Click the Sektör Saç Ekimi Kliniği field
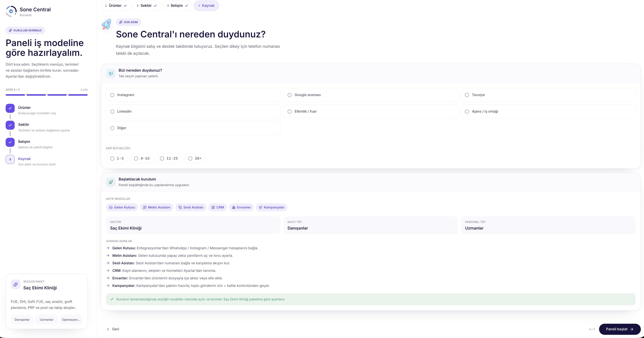The height and width of the screenshot is (338, 644). pos(193,225)
